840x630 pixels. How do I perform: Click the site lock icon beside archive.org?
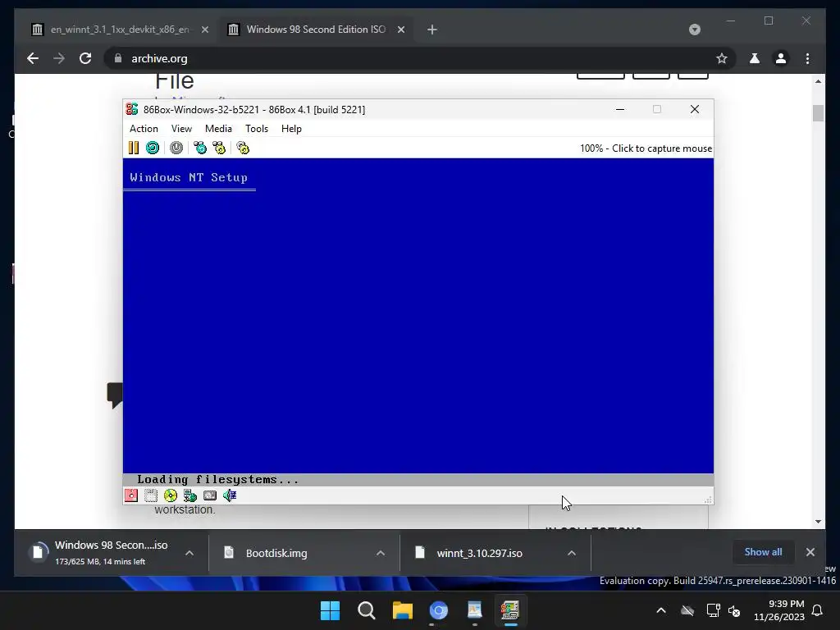click(x=118, y=58)
